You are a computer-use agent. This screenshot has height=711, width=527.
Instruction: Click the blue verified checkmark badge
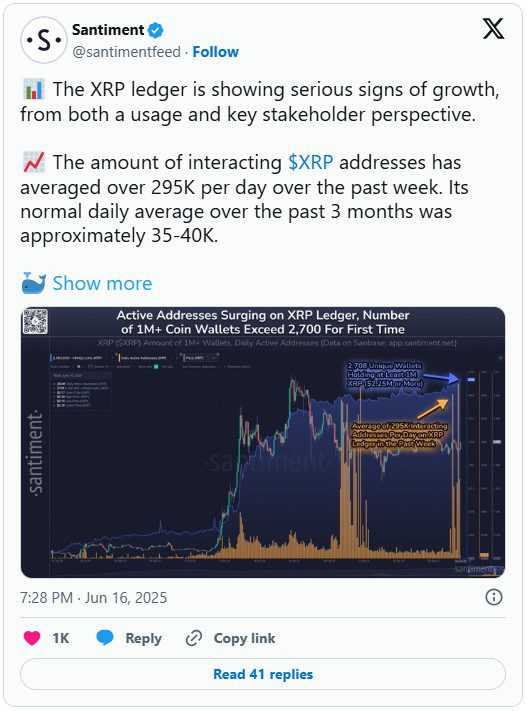[156, 30]
